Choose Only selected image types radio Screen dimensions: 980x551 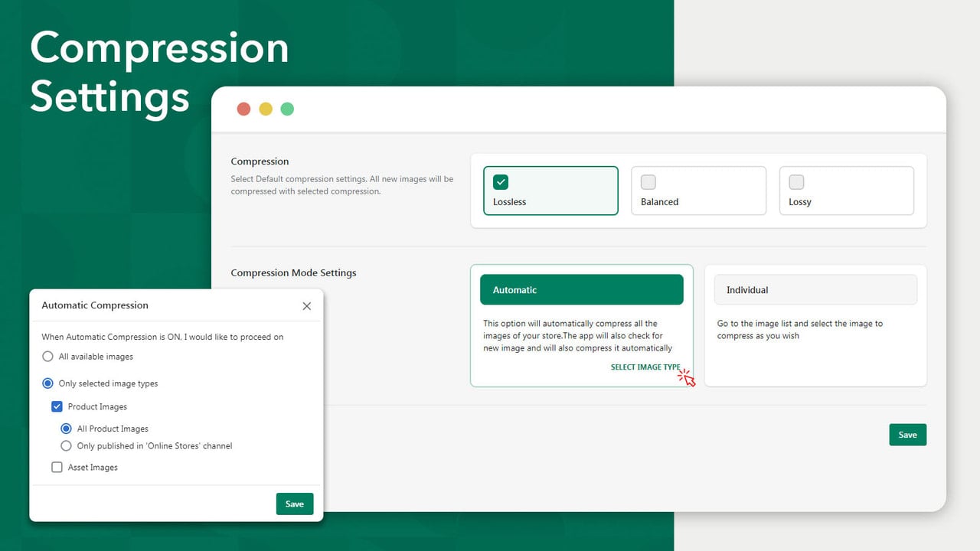47,383
